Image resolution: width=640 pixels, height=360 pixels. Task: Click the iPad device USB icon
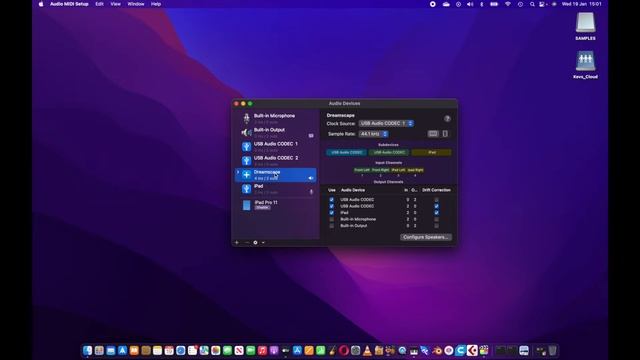[x=246, y=189]
